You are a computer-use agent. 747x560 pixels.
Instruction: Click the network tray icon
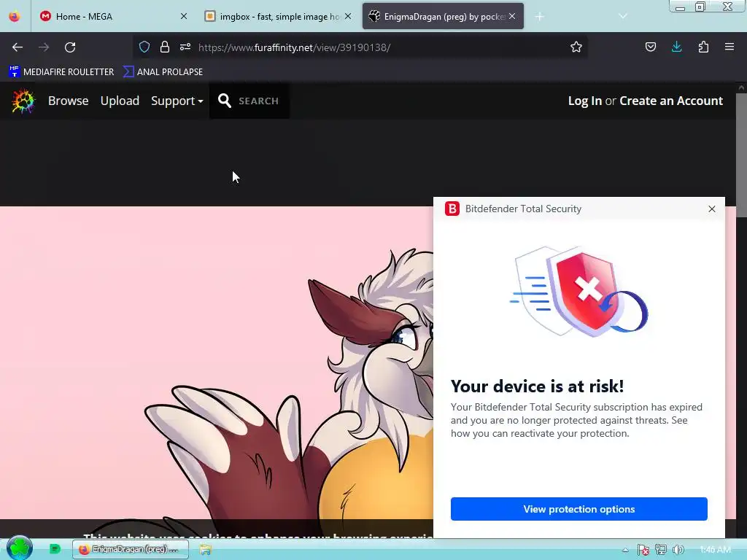[x=661, y=550]
